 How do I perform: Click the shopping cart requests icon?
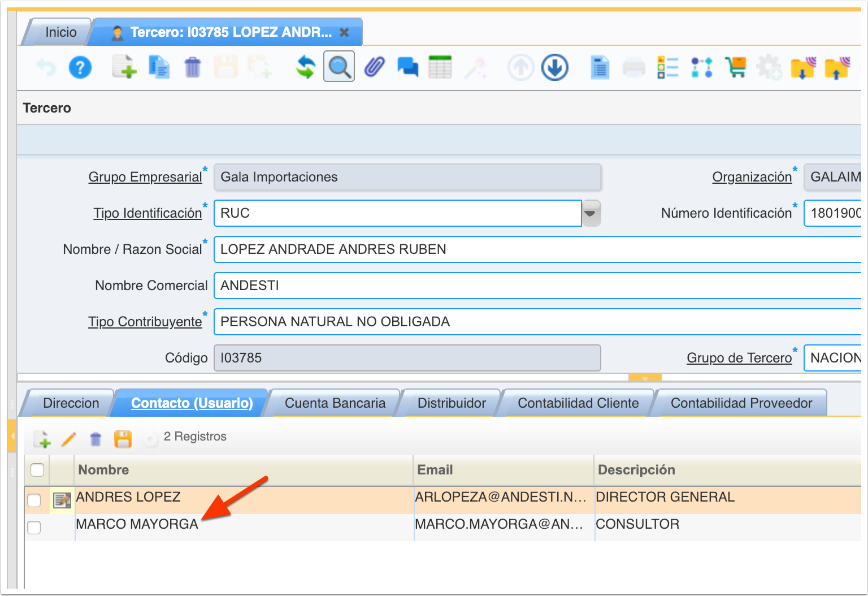coord(735,67)
